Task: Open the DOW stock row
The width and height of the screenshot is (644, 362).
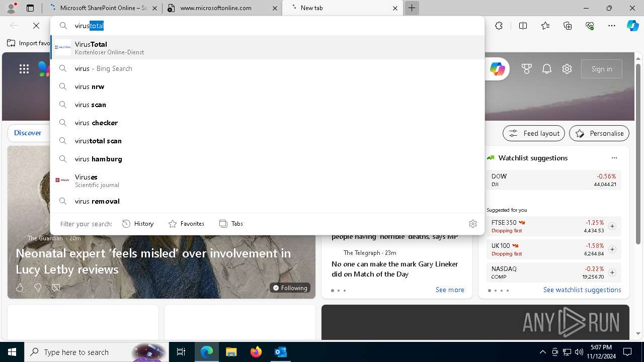Action: tap(554, 180)
